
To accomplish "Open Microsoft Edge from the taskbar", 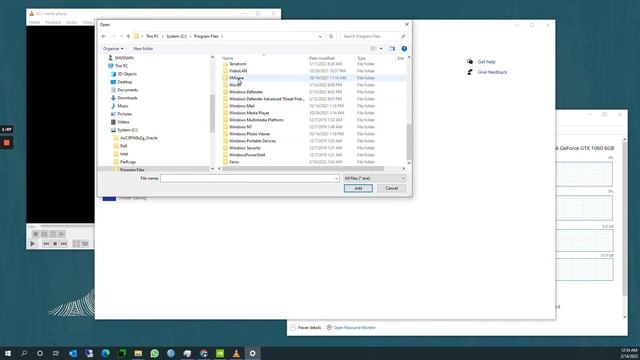I will point(105,353).
